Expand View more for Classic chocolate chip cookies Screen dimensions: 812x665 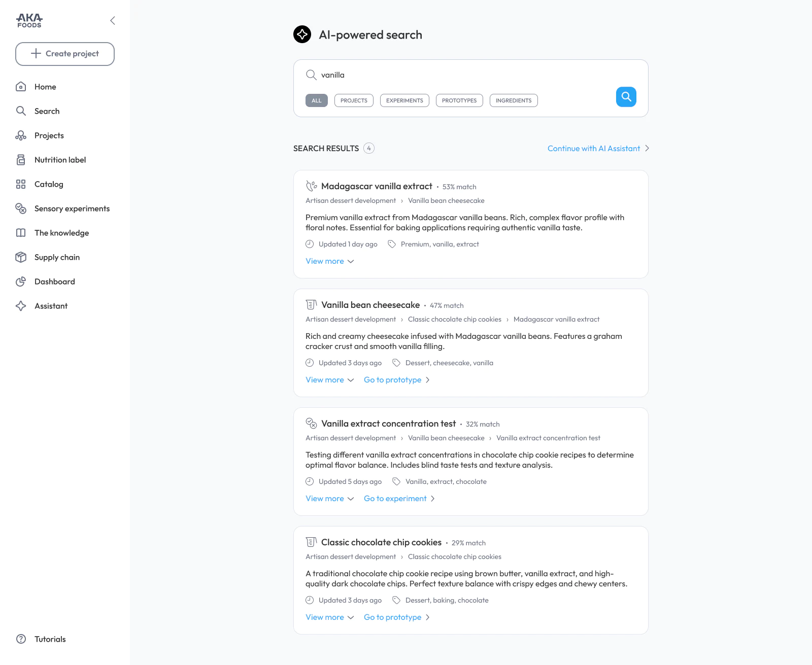coord(330,617)
